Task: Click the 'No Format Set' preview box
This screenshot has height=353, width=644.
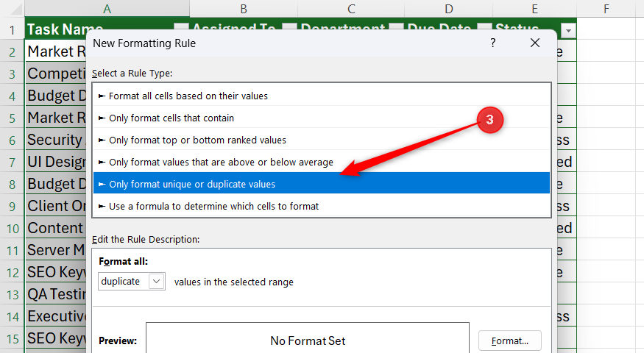Action: point(308,338)
